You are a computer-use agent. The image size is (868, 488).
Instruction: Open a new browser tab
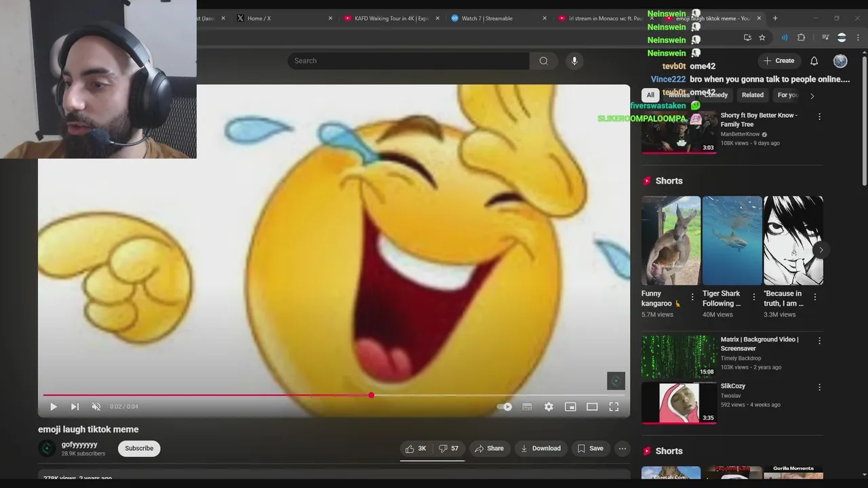click(775, 18)
